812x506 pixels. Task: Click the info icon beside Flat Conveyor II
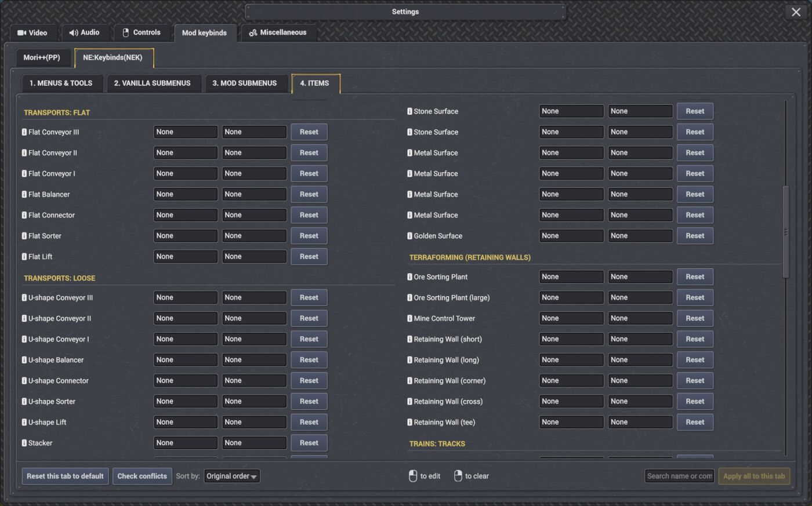(x=24, y=153)
